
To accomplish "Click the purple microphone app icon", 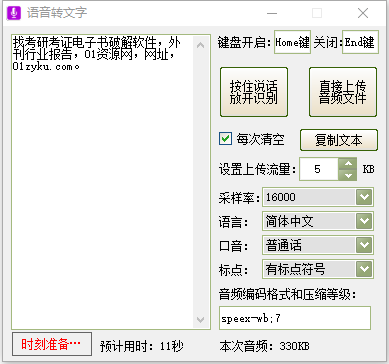I will (14, 13).
